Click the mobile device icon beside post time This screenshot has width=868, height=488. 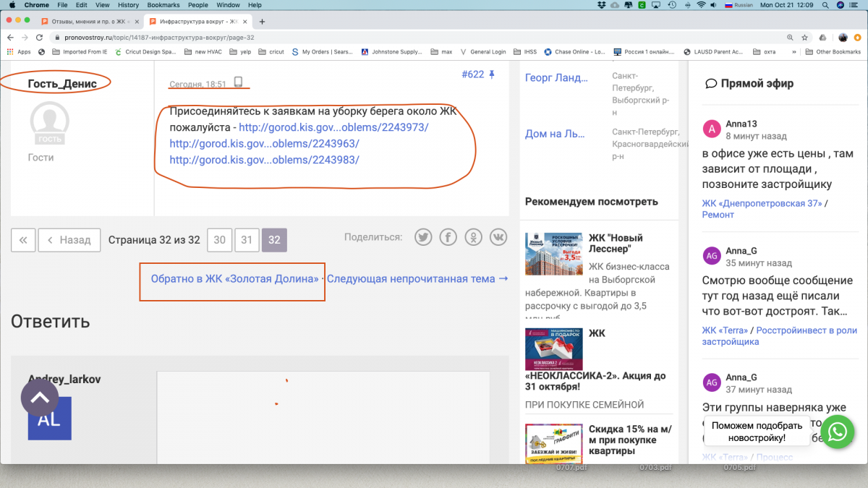(x=238, y=83)
